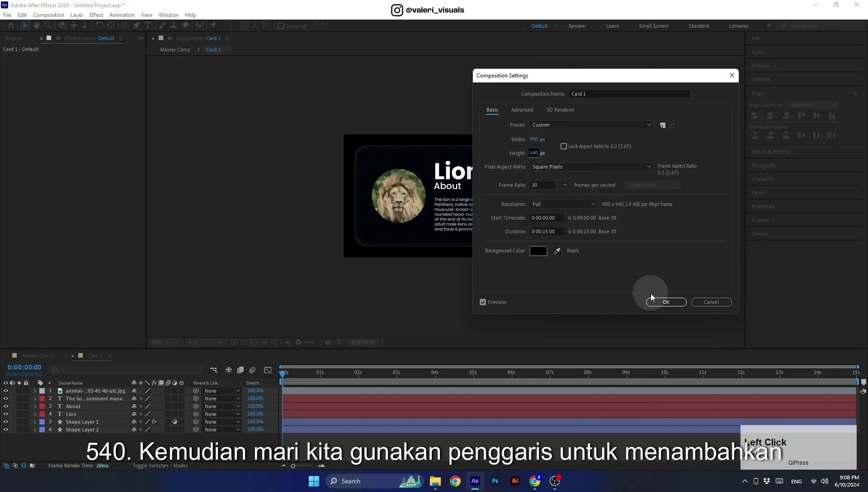Open Adobe Photoshop from taskbar
This screenshot has height=492, width=868.
click(x=495, y=481)
